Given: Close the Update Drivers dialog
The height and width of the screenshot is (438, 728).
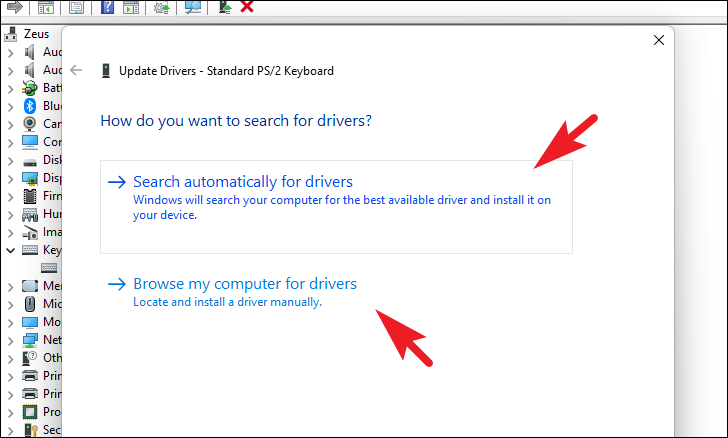Looking at the screenshot, I should point(658,40).
